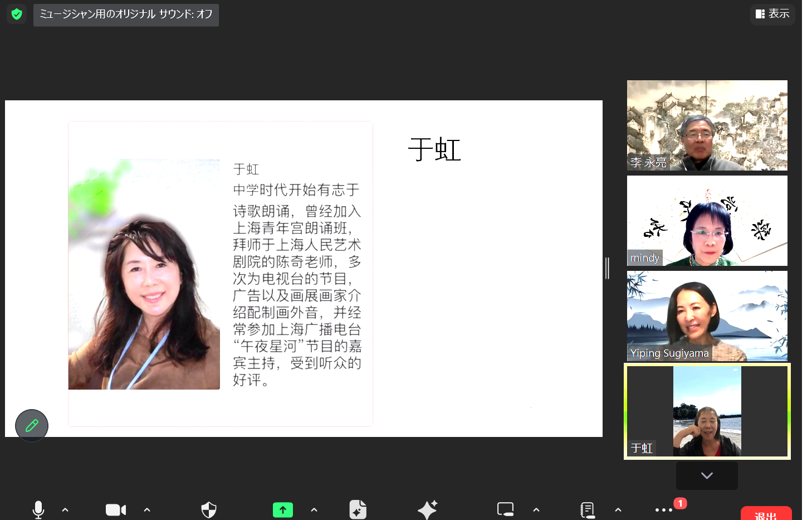Screen dimensions: 812x520
Task: Open the More options ellipsis menu
Action: 663,509
